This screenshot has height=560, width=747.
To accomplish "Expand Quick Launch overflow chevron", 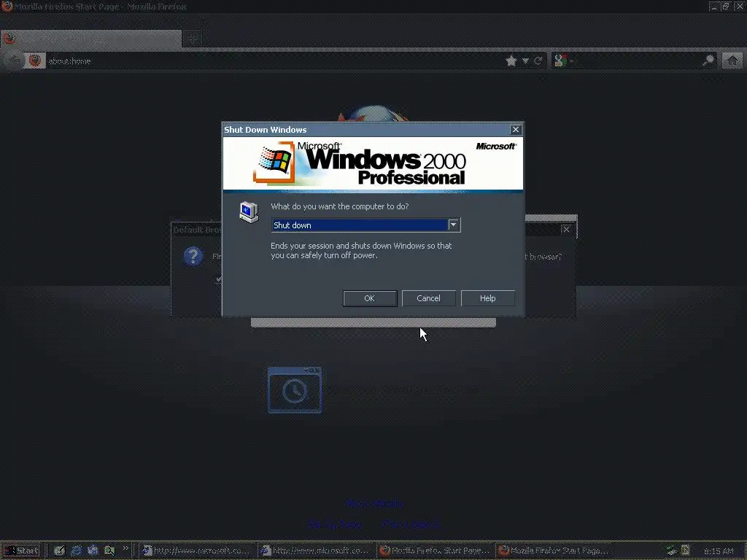I will coord(125,548).
